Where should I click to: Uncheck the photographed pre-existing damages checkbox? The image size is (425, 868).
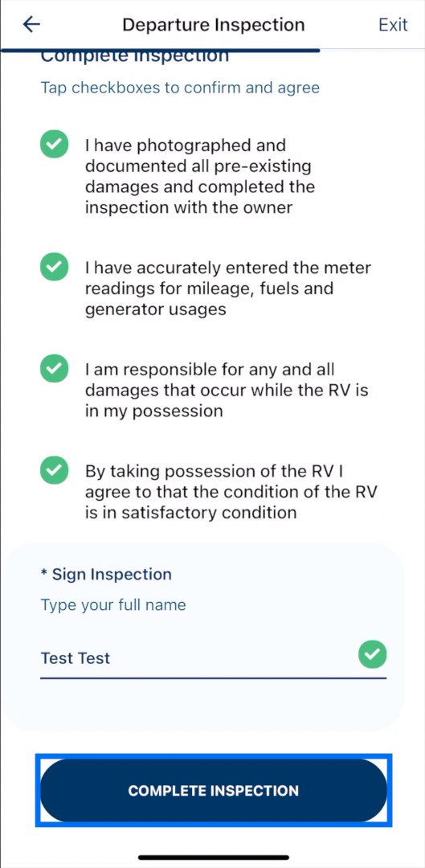pyautogui.click(x=55, y=145)
